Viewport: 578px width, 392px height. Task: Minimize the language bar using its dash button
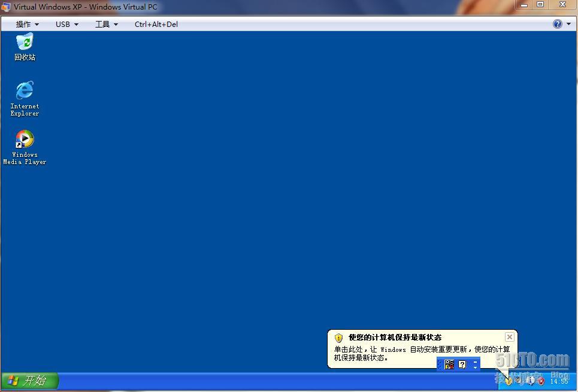tap(475, 362)
